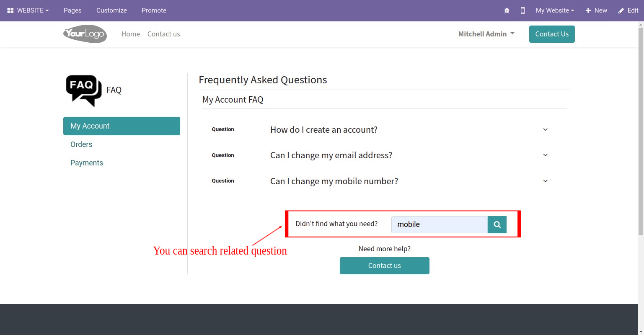Viewport: 644px width, 335px height.
Task: Open Mitchell Admin user dropdown
Action: (x=486, y=34)
